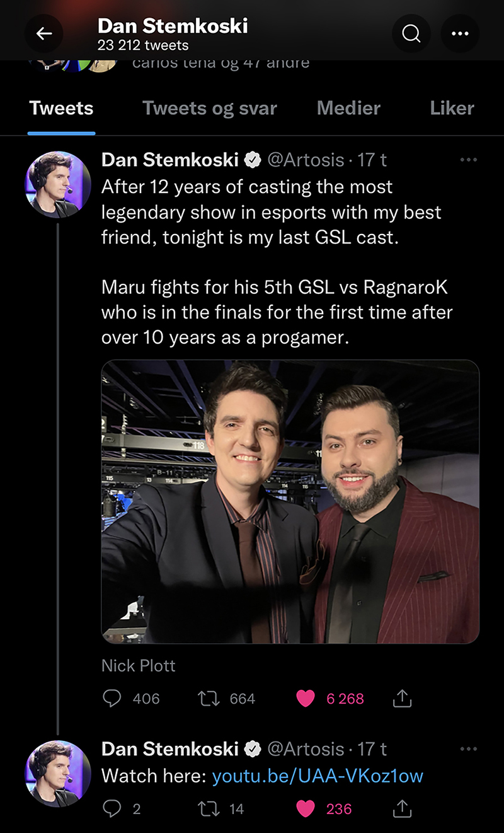The image size is (504, 833).
Task: Share the Watch here tweet
Action: (x=402, y=808)
